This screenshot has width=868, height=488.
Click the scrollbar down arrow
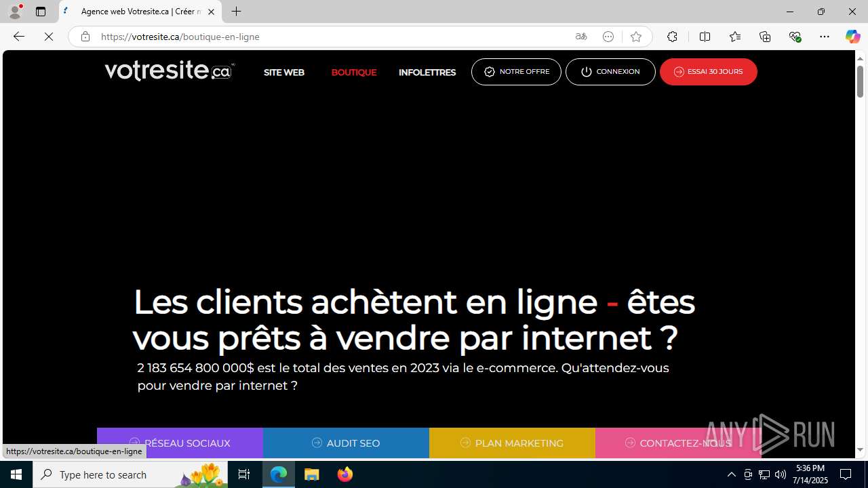(x=860, y=450)
